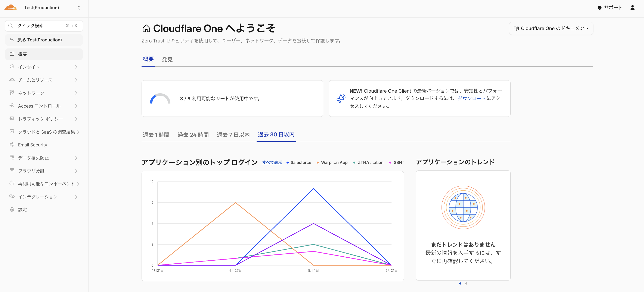Viewport: 644px width, 292px height.
Task: Open Email Security in the sidebar
Action: coord(44,145)
